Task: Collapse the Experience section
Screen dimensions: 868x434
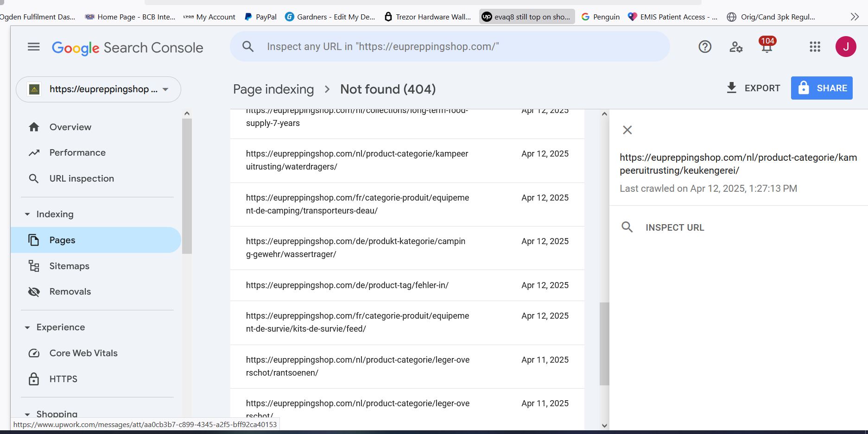Action: [27, 327]
